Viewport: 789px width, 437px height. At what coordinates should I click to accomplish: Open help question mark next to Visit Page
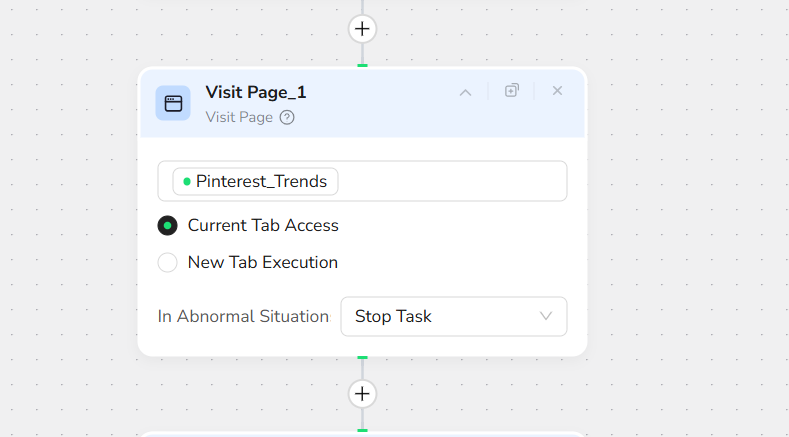(287, 118)
